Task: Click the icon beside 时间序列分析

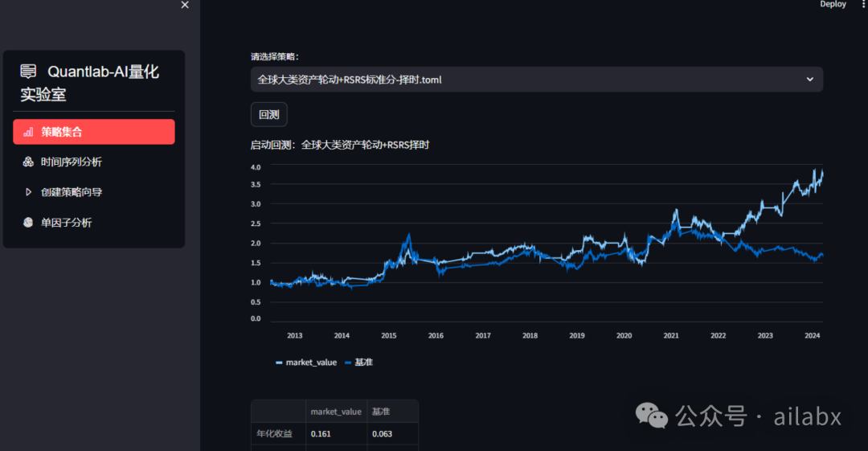Action: [x=28, y=162]
